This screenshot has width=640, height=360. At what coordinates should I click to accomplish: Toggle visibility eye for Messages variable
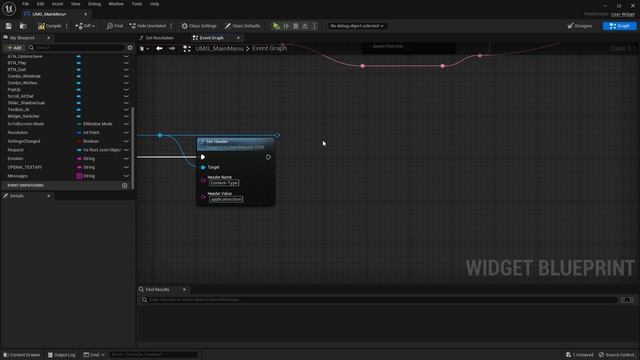pos(126,176)
